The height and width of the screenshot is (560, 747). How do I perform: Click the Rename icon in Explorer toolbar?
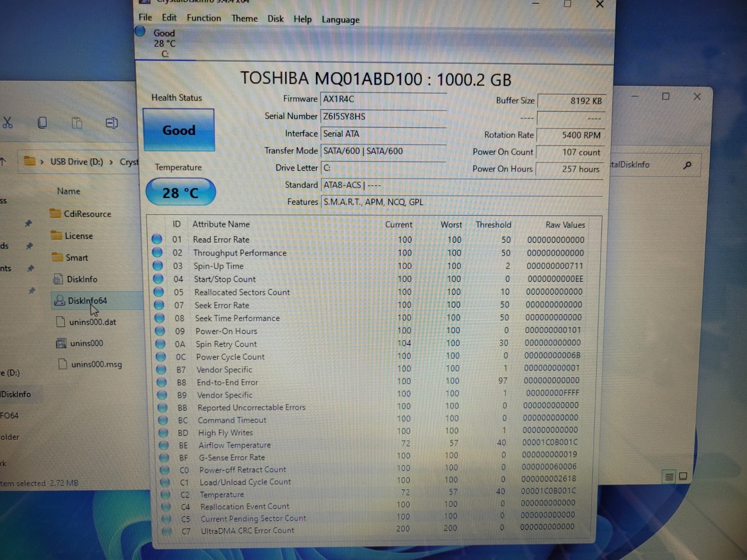[112, 123]
